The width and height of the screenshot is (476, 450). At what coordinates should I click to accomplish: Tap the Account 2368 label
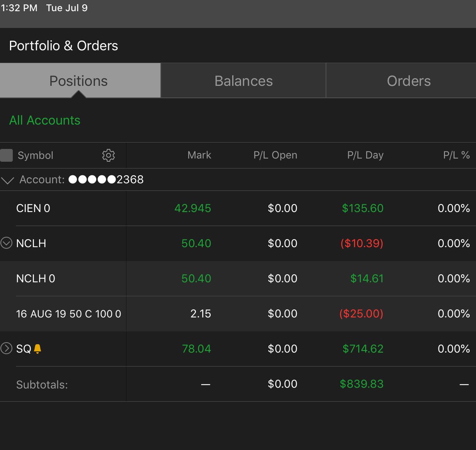81,180
